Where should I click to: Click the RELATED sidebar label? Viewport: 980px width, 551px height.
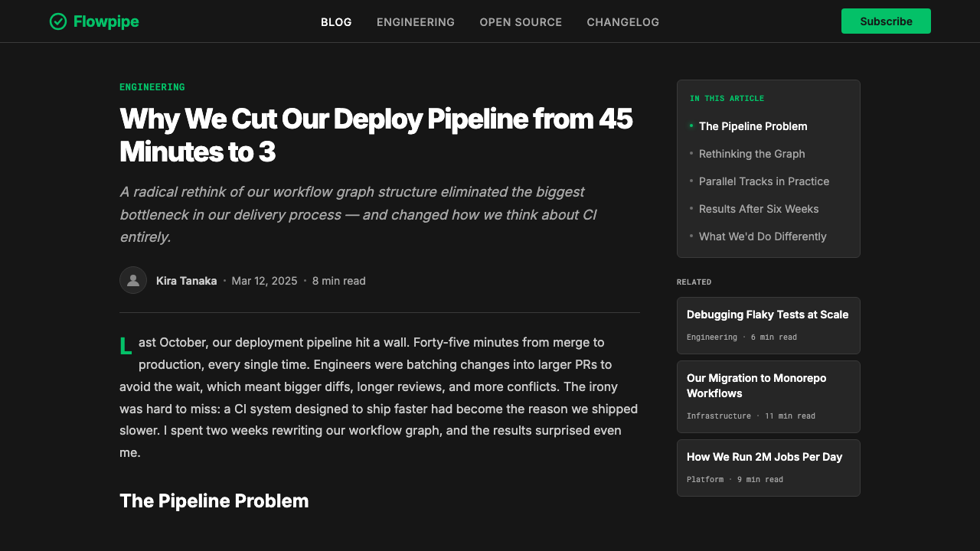click(x=694, y=282)
